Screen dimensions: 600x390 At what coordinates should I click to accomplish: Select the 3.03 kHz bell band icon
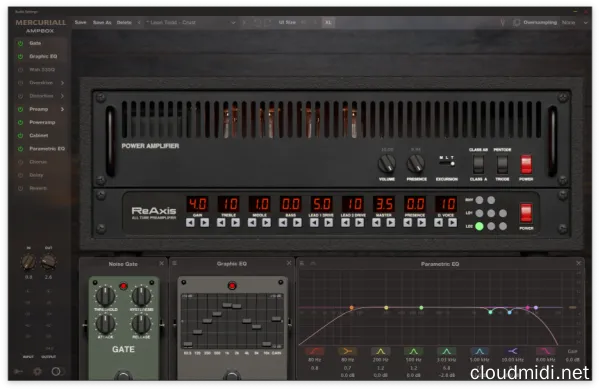tap(446, 351)
